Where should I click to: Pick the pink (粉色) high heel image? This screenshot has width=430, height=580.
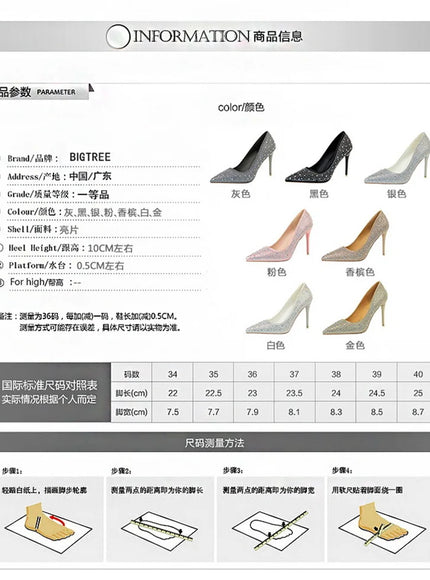click(279, 236)
